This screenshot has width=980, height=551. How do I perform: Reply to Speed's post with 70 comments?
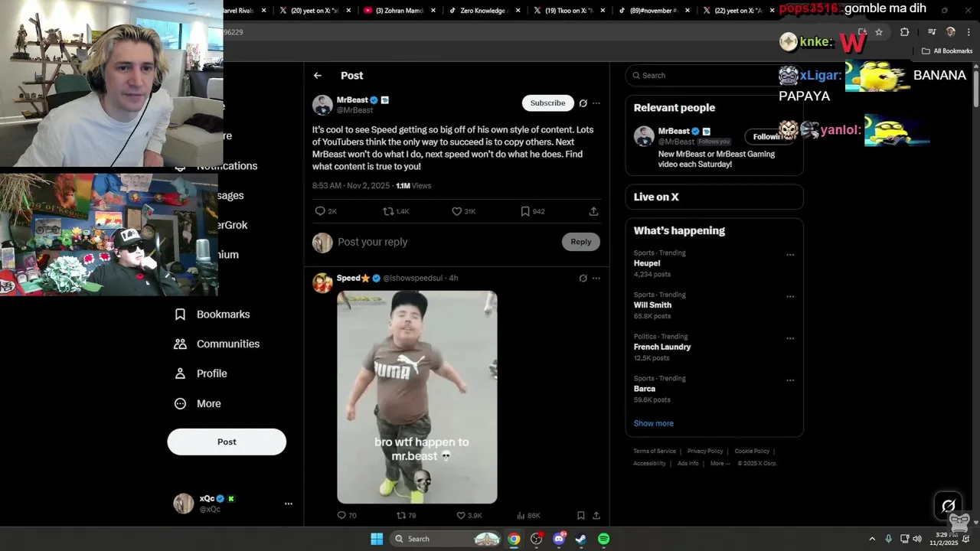tap(347, 516)
